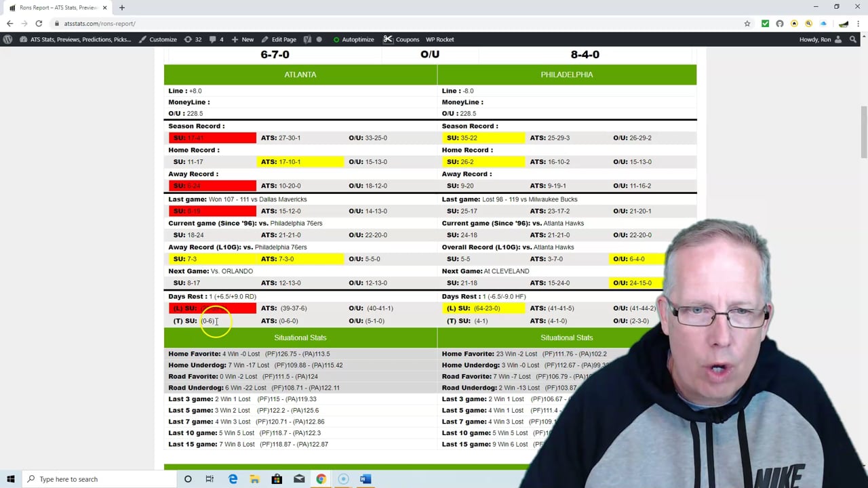The height and width of the screenshot is (488, 868).
Task: Bookmark this page with the star icon
Action: [x=747, y=24]
